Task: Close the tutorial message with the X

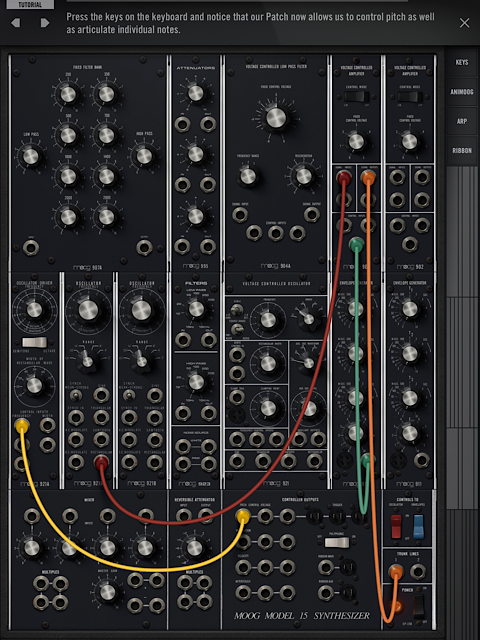Action: 464,23
